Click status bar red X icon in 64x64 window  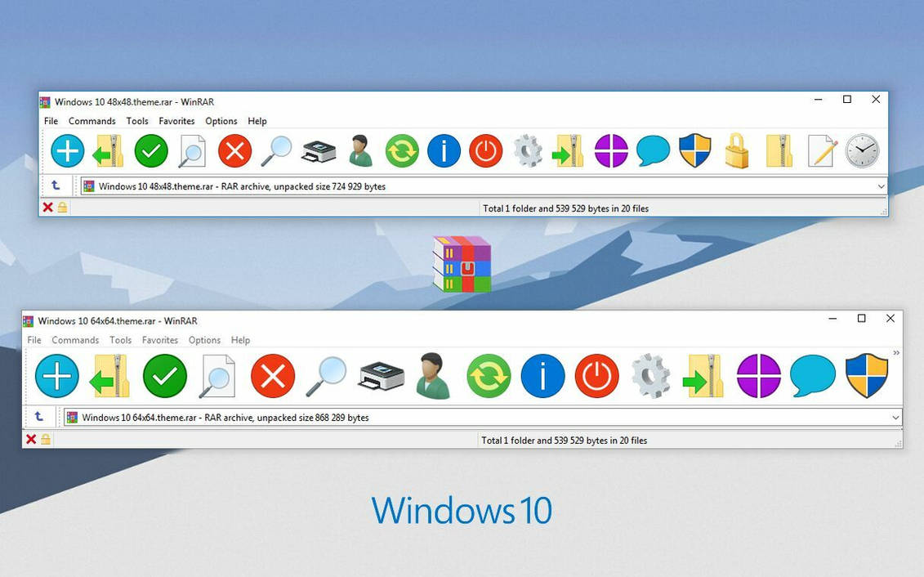pos(31,439)
